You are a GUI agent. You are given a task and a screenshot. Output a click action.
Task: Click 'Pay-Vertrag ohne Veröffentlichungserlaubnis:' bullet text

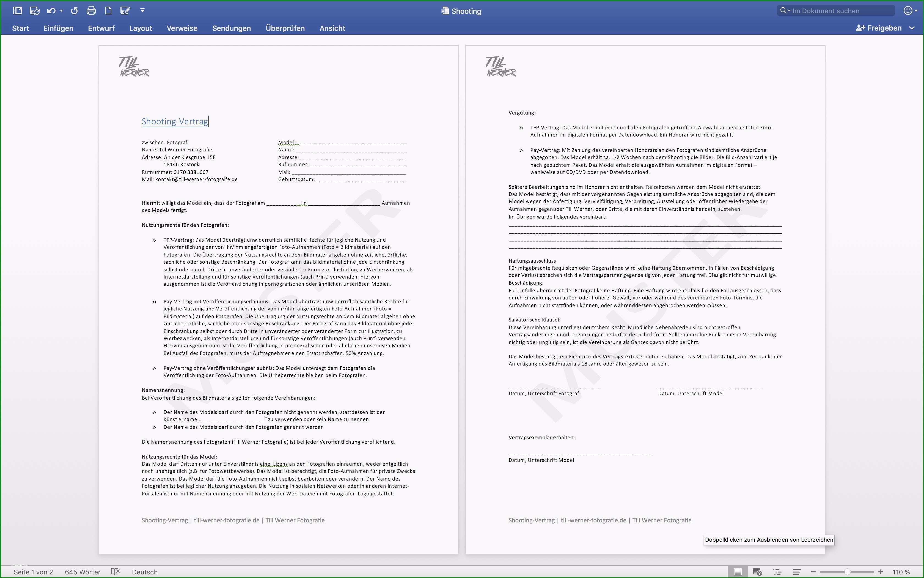click(x=219, y=368)
